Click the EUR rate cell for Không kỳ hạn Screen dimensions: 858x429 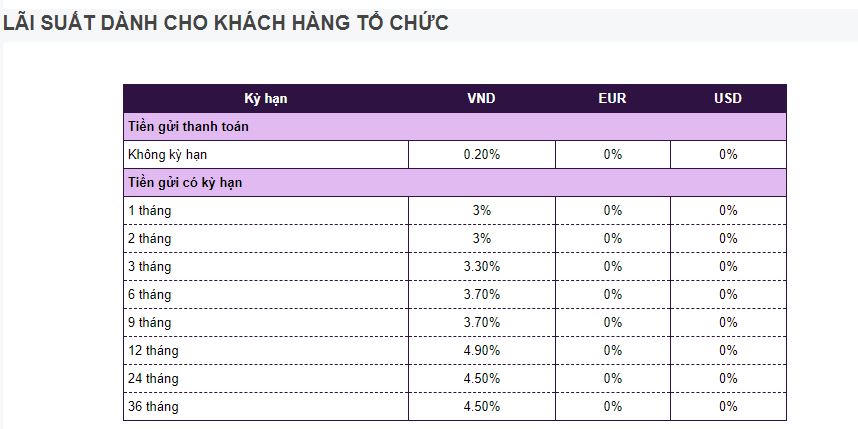point(612,155)
